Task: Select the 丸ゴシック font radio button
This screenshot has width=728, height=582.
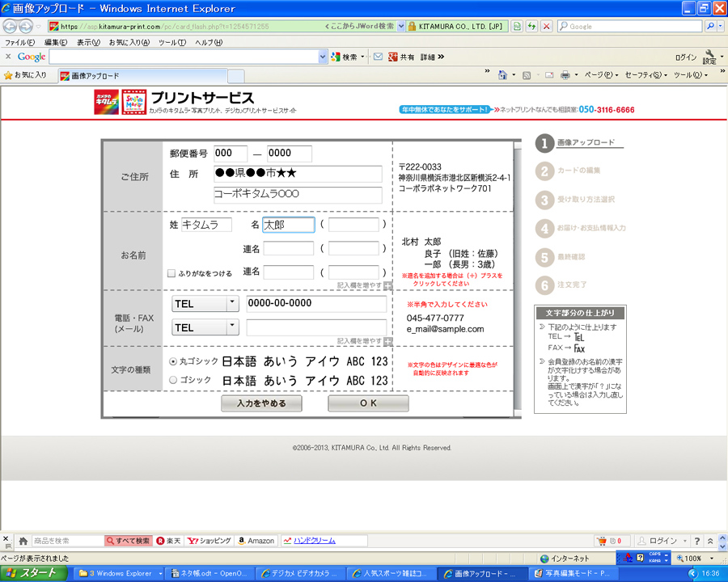Action: coord(173,361)
